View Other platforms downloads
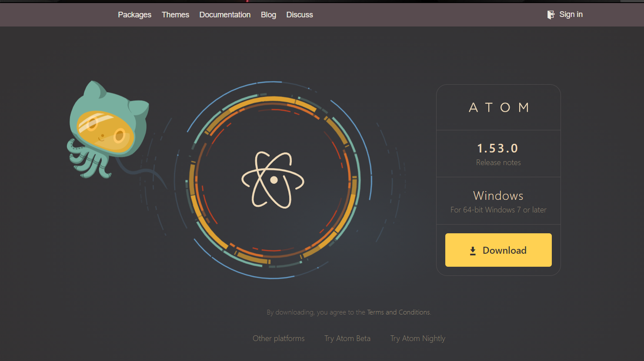This screenshot has width=644, height=361. tap(279, 338)
